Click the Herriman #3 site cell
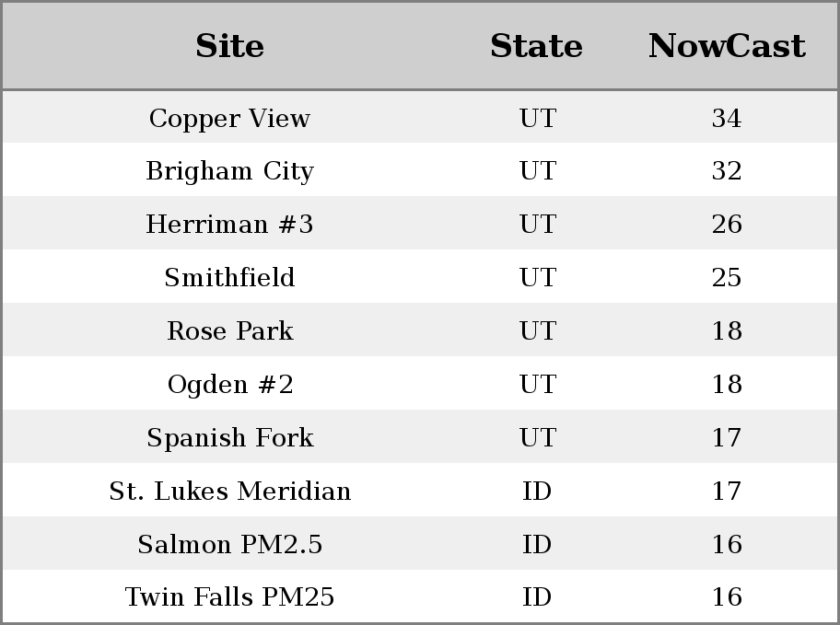 coord(229,224)
